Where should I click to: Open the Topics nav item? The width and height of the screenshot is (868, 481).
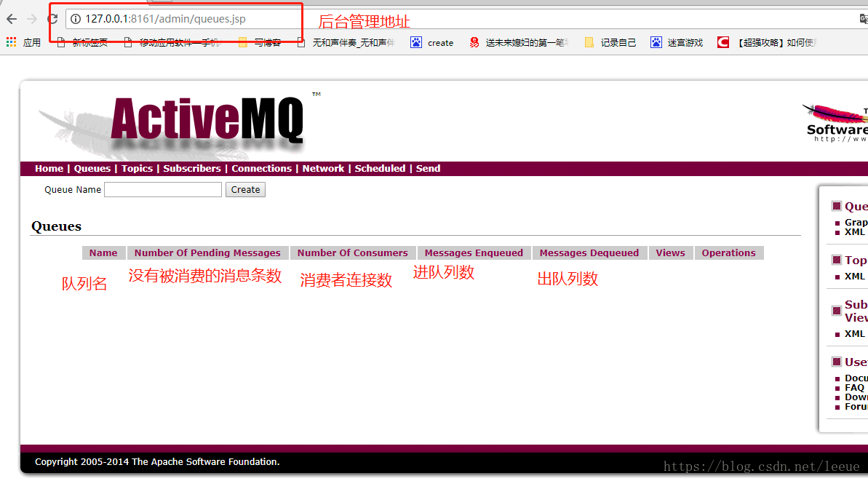pos(137,168)
